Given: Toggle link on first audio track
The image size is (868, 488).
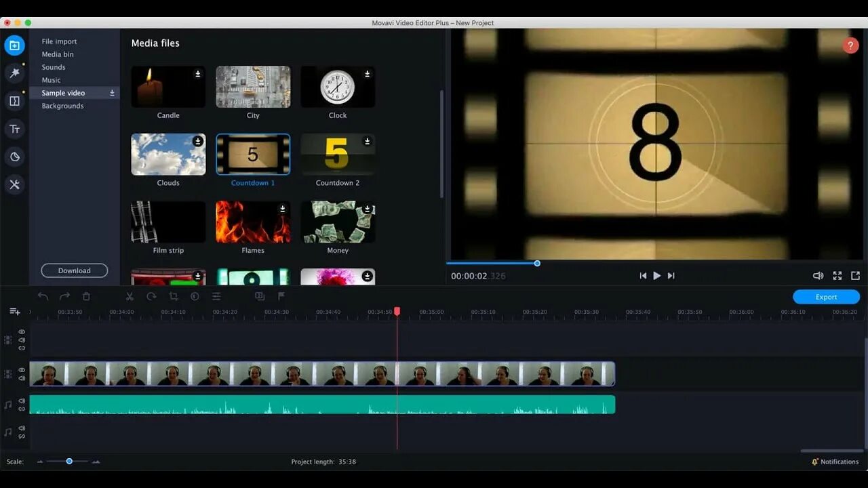Looking at the screenshot, I should [22, 409].
